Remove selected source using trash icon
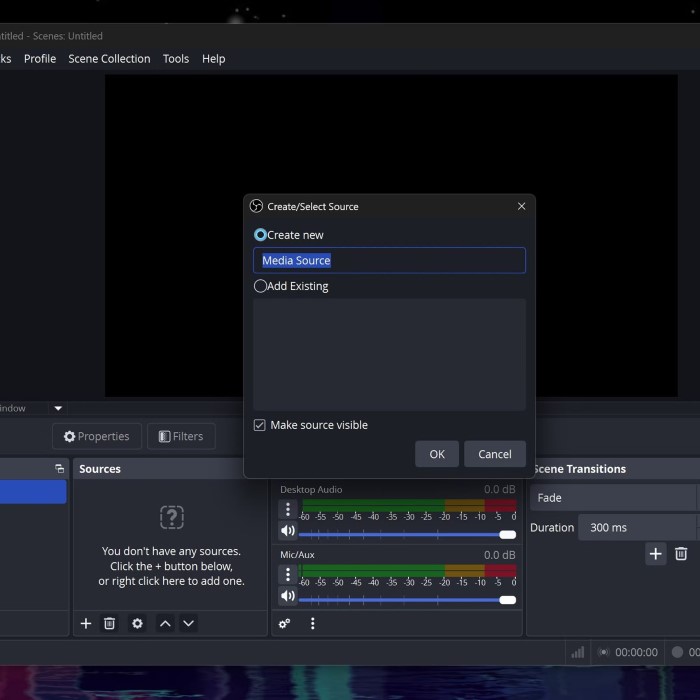The height and width of the screenshot is (700, 700). pos(109,623)
